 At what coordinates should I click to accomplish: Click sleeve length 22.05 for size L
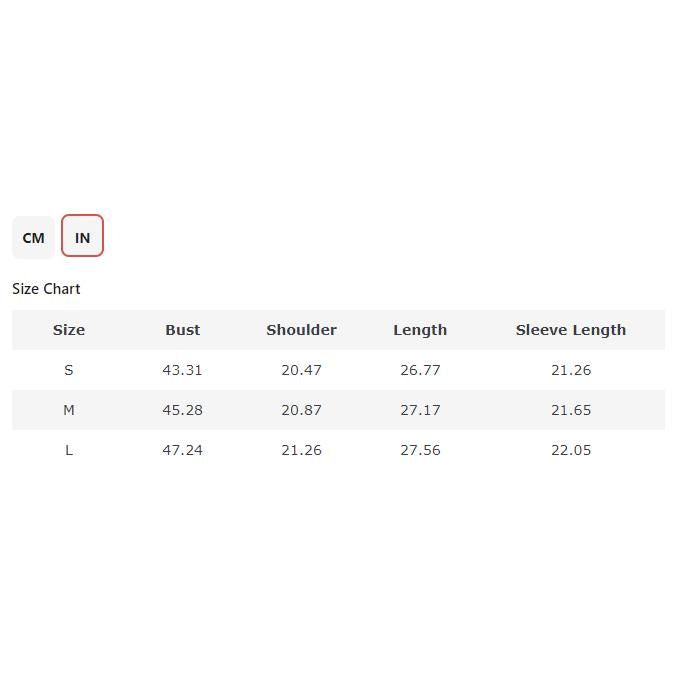(570, 450)
